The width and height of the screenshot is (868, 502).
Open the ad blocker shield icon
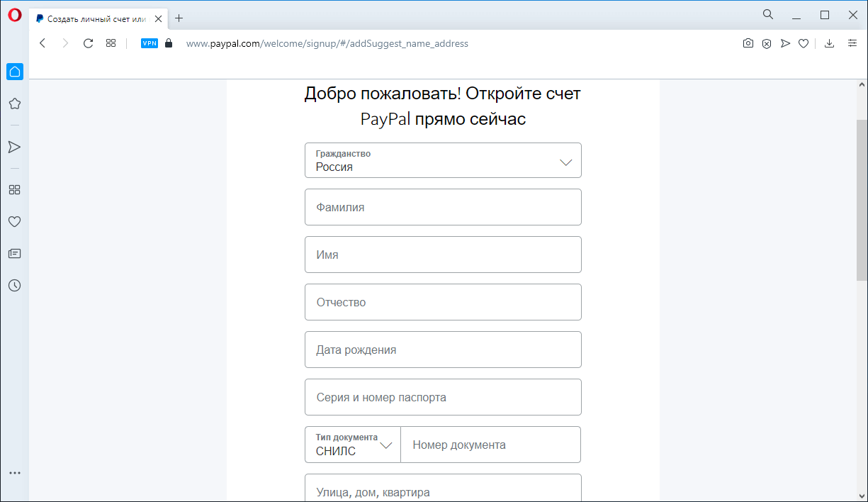click(767, 43)
